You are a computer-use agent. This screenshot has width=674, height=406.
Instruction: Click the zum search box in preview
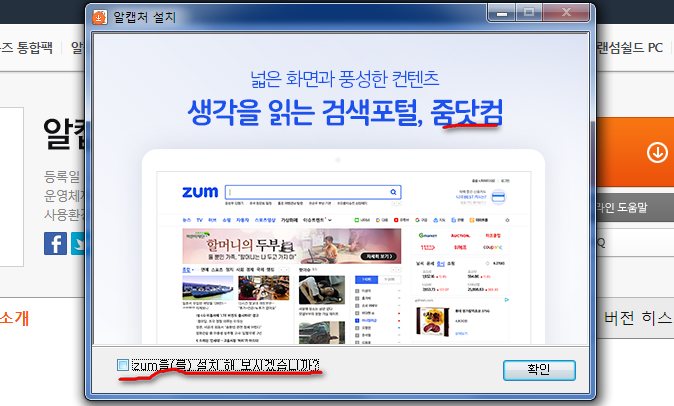(x=313, y=192)
